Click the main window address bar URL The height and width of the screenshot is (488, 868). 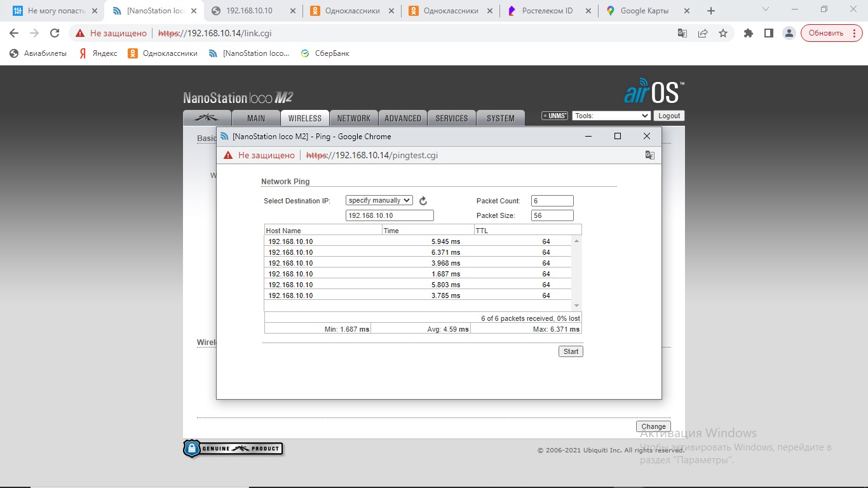pos(215,33)
